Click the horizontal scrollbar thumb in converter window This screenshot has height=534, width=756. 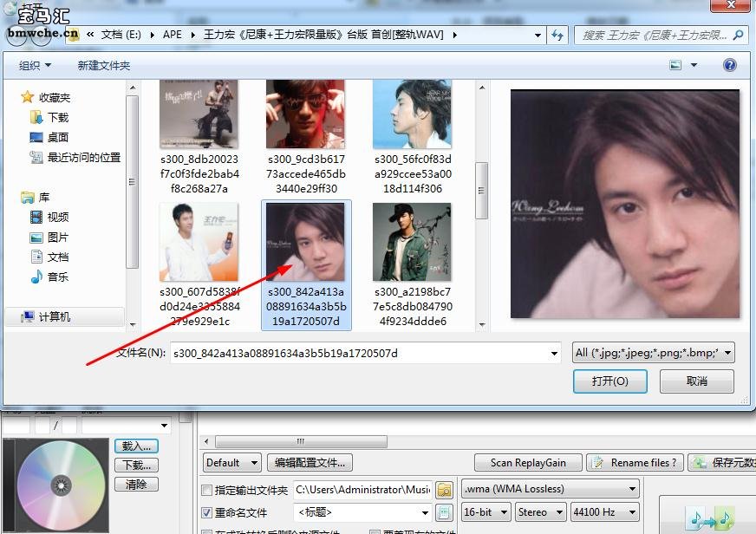(301, 441)
